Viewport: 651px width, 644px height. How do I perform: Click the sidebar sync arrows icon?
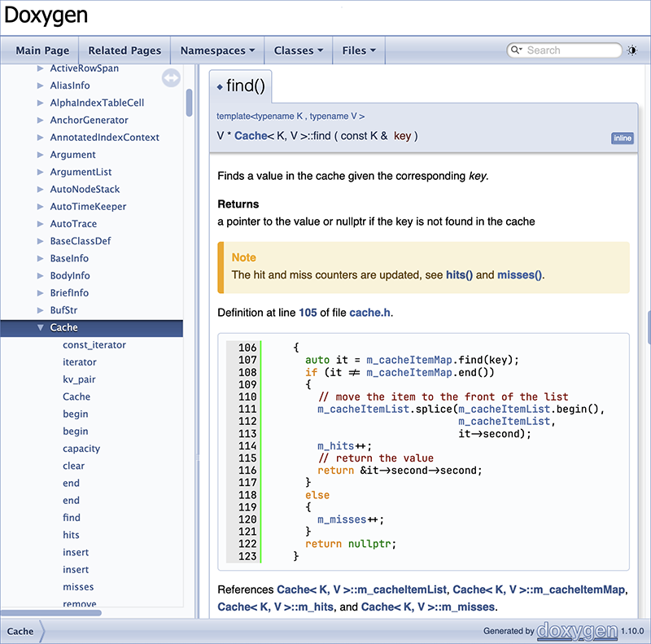tap(171, 77)
